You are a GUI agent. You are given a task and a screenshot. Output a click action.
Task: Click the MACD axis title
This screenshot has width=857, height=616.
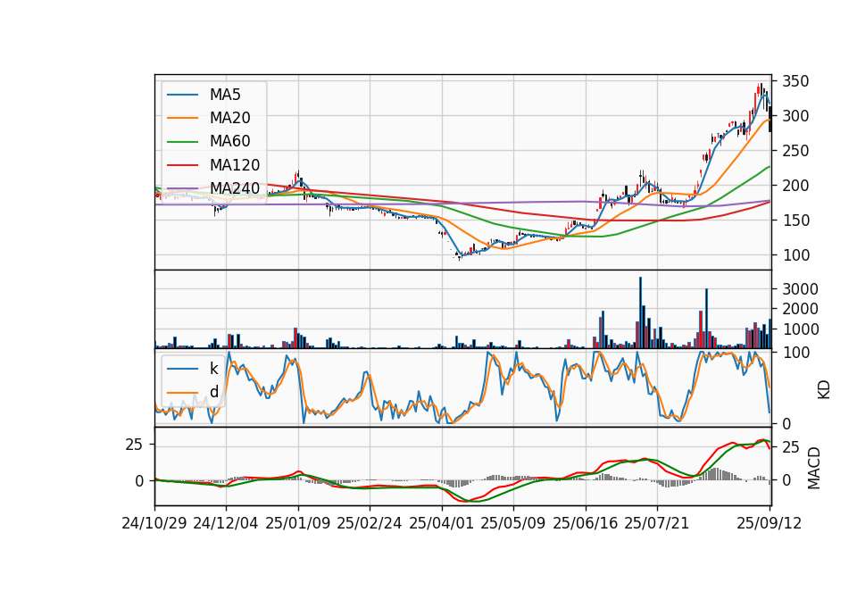(x=814, y=468)
